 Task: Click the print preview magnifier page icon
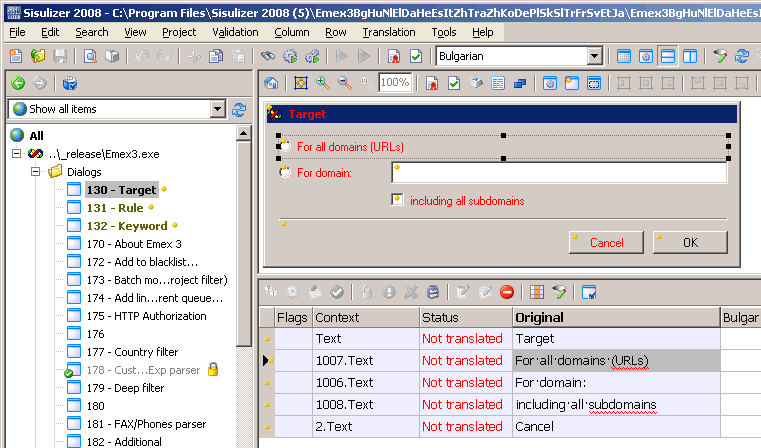90,56
